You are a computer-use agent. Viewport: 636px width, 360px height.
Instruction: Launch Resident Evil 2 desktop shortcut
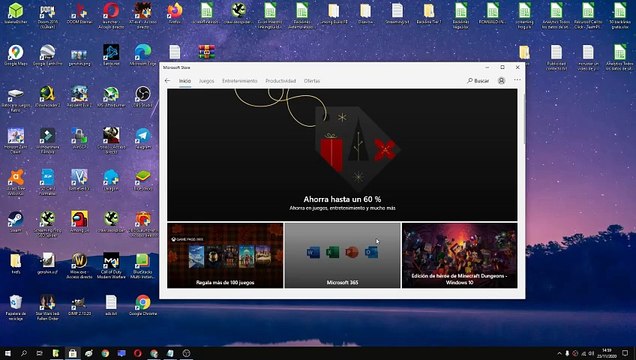[x=79, y=97]
